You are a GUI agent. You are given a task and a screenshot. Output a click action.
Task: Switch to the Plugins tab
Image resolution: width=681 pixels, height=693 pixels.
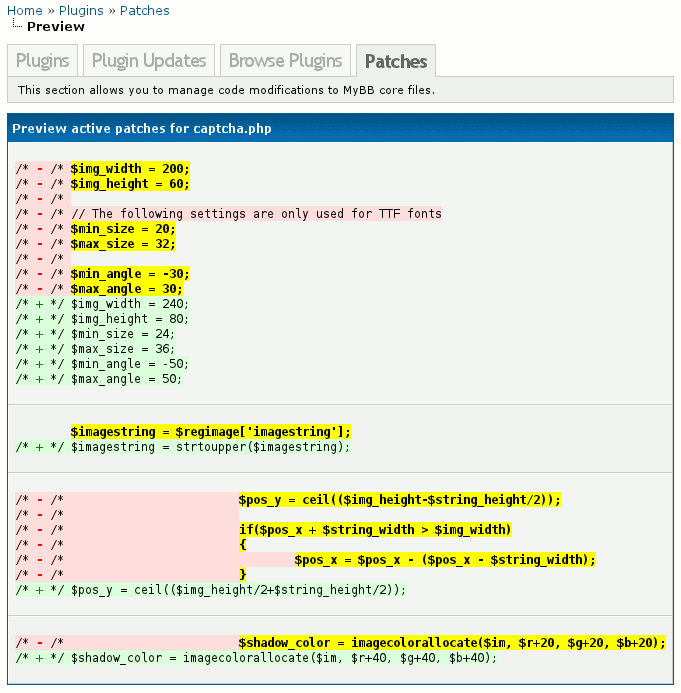pyautogui.click(x=43, y=61)
